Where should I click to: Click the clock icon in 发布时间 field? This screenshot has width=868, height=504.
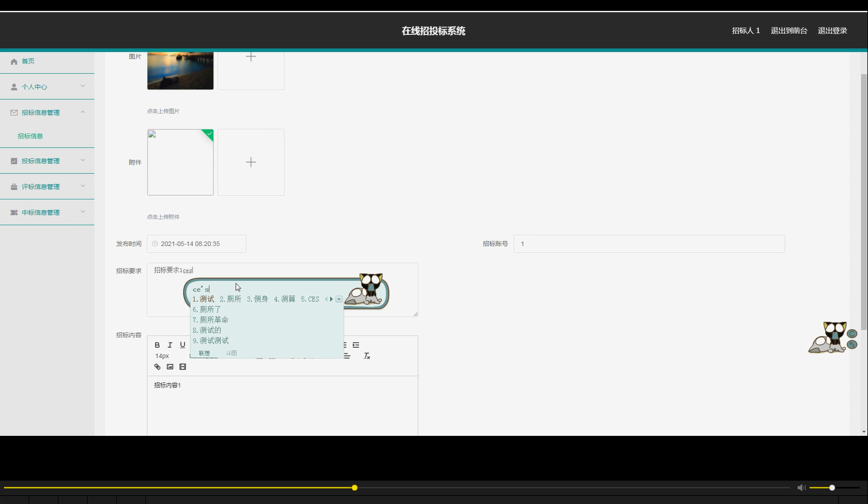tap(155, 243)
